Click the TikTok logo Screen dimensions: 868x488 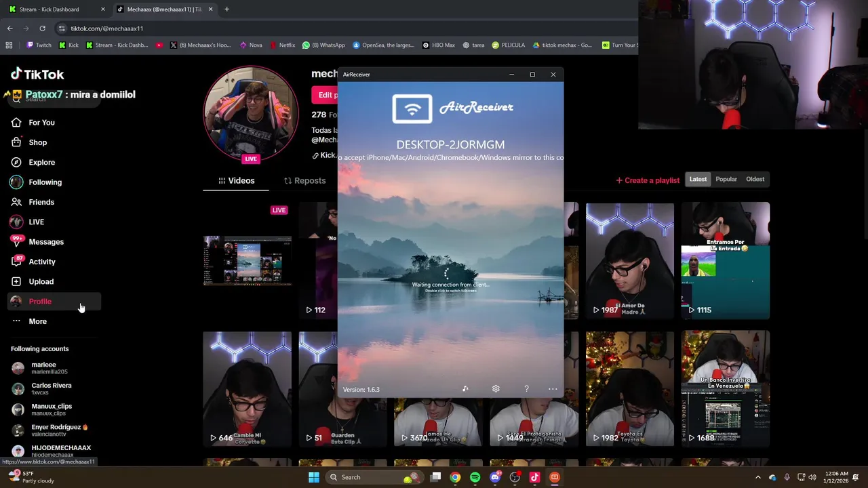coord(37,74)
